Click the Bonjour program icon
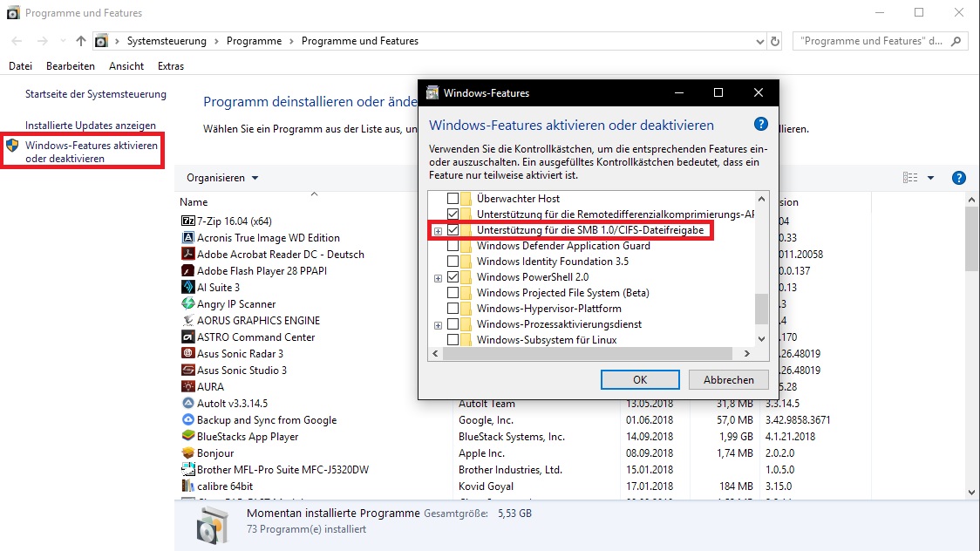Viewport: 980px width, 551px height. click(x=187, y=452)
